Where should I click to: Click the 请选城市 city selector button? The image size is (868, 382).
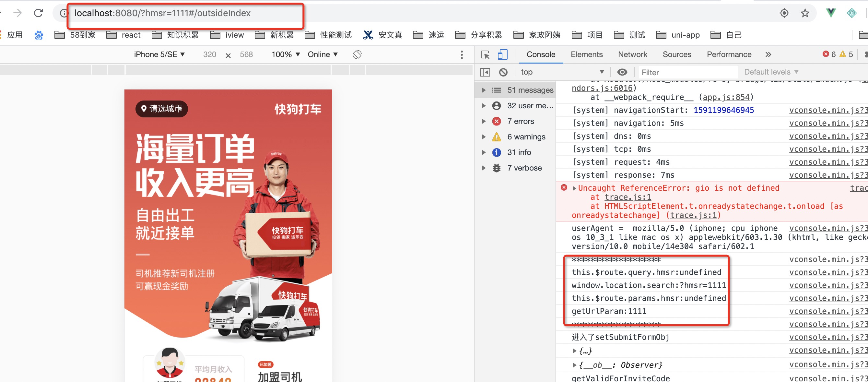(162, 109)
